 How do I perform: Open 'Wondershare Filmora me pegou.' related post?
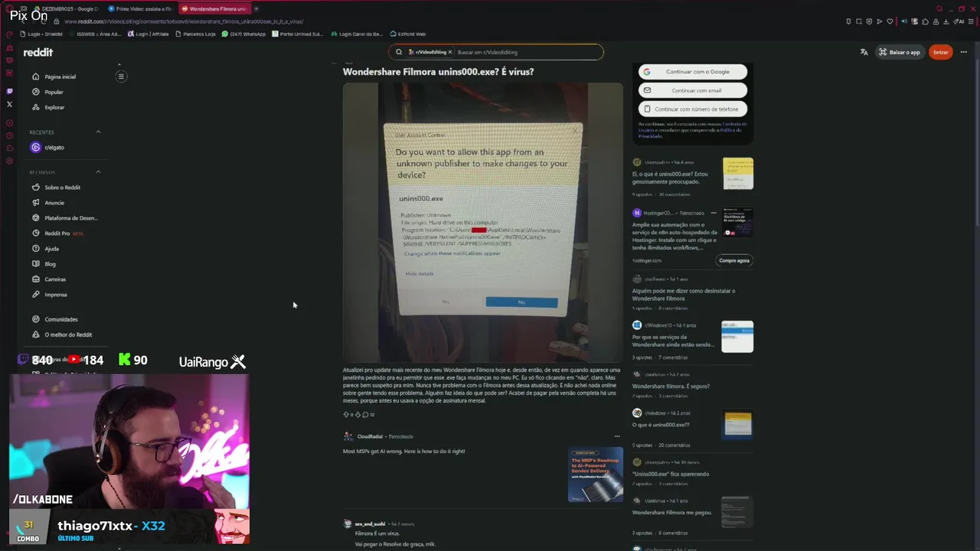(x=671, y=512)
